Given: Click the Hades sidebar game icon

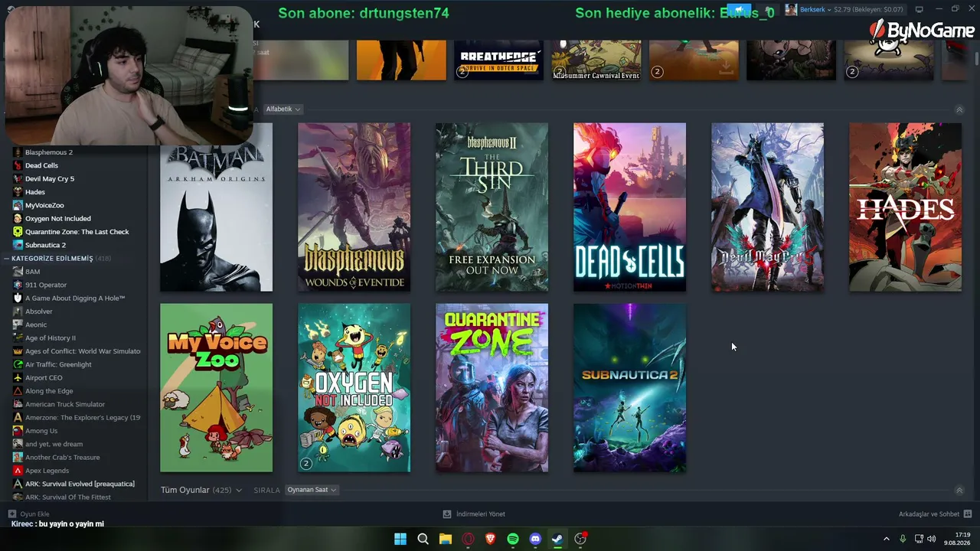Looking at the screenshot, I should [x=18, y=192].
